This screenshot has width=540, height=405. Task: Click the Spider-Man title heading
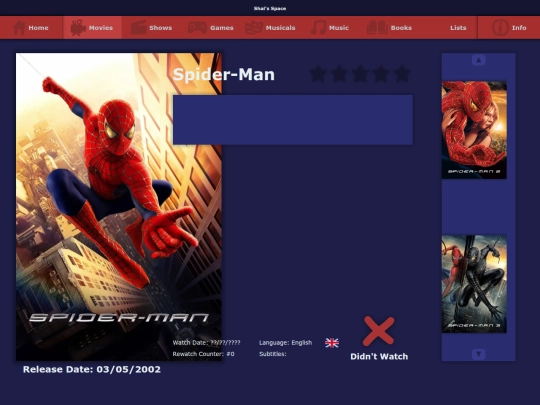tap(224, 74)
